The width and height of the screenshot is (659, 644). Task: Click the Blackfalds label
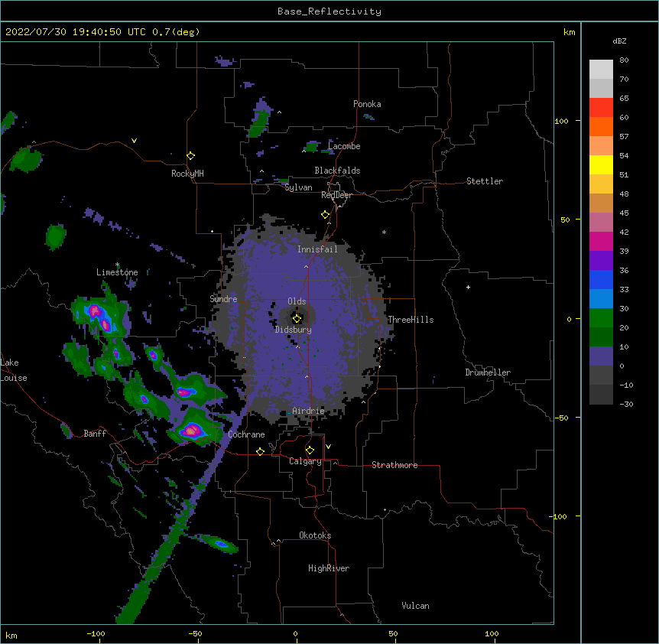(337, 171)
